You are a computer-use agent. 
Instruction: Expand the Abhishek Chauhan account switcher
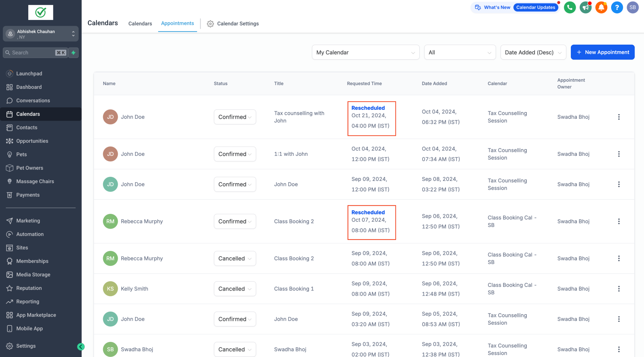(x=40, y=34)
